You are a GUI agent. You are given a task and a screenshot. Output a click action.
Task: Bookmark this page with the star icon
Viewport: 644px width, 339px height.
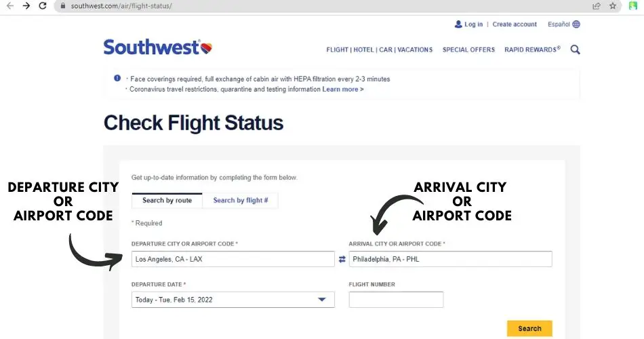(x=613, y=6)
